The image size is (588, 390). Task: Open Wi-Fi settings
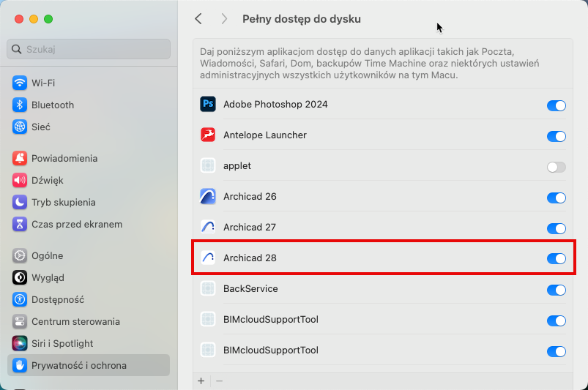(89, 83)
